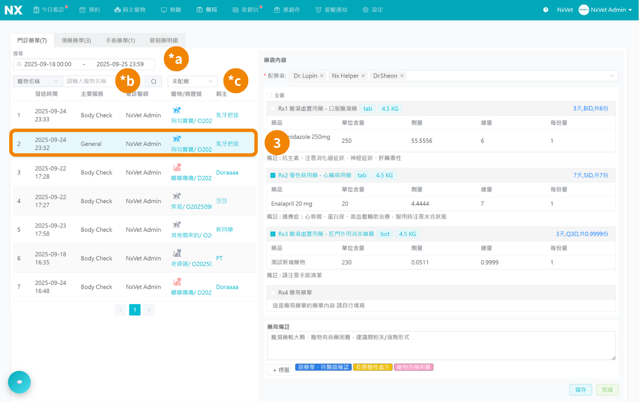
Task: Go to previous page arrow in pagination
Action: pos(120,310)
